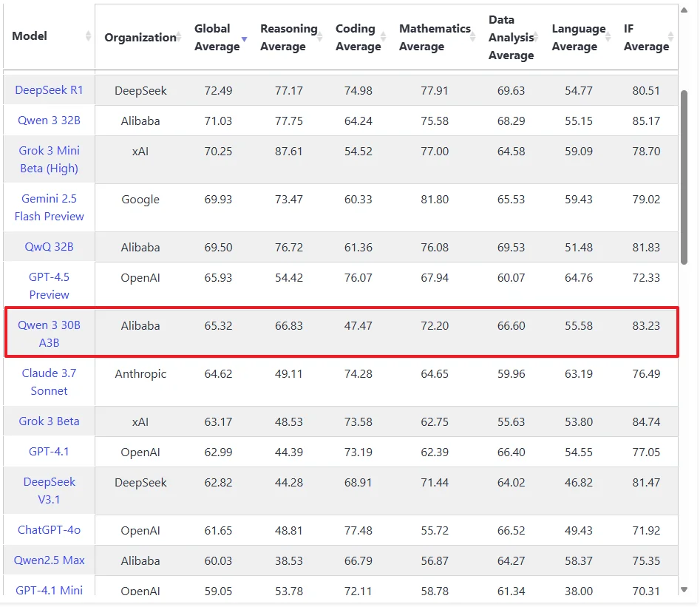
Task: Open the Claude 3.7 Sonnet link
Action: point(49,382)
